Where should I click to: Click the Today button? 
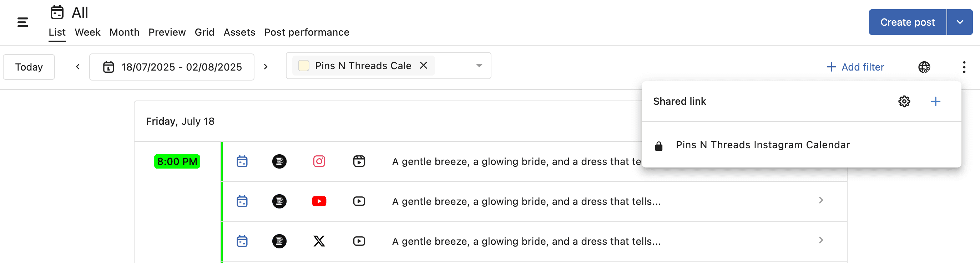click(x=29, y=67)
